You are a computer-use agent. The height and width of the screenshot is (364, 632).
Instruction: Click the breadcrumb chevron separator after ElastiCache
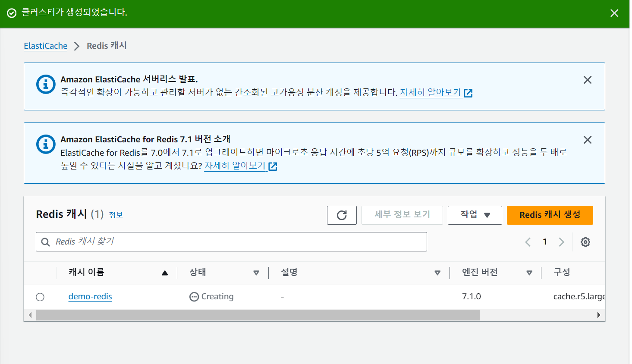click(x=77, y=46)
